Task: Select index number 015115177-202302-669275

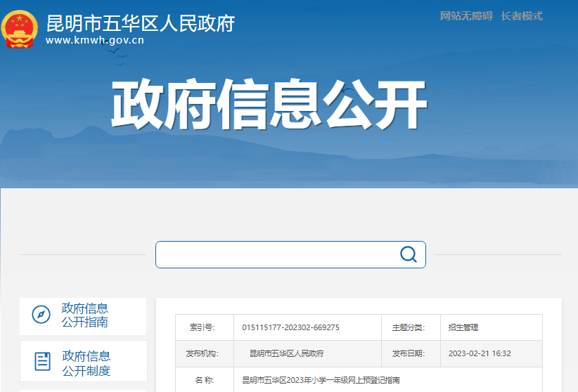Action: pyautogui.click(x=290, y=327)
